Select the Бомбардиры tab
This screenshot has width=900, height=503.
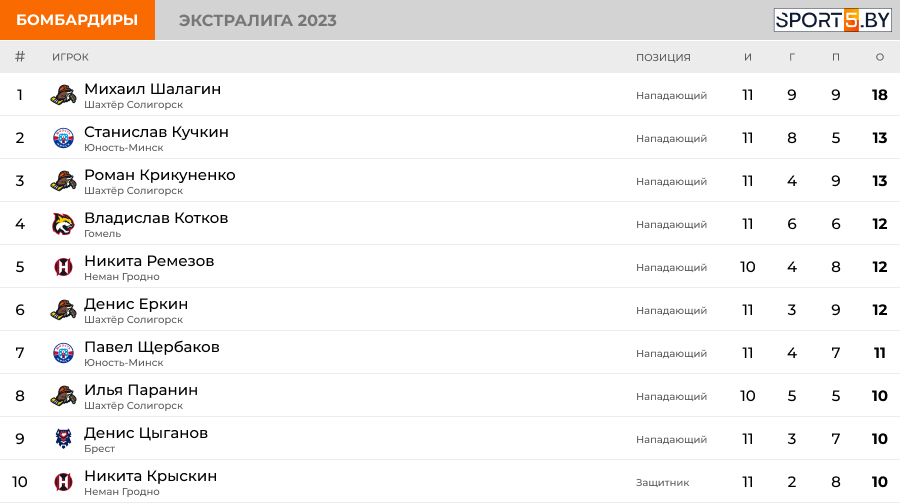(77, 20)
